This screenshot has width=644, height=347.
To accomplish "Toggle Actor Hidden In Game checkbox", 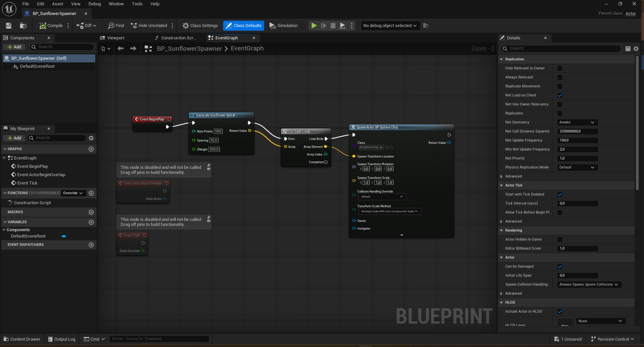I will click(x=560, y=240).
